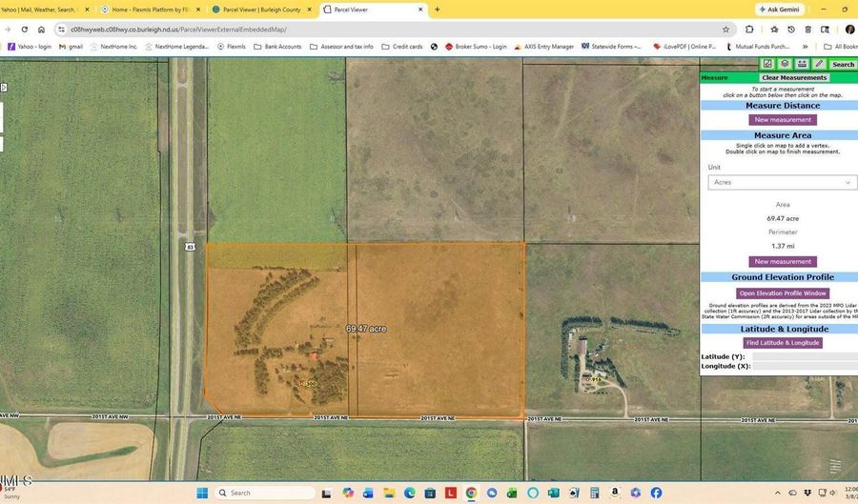Screen dimensions: 858x504
Task: Expand Assessor and tax info folder
Action: [341, 47]
